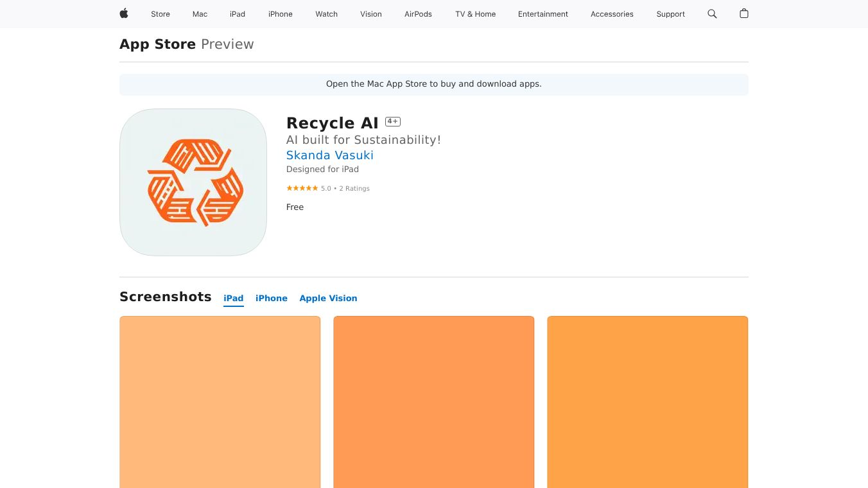Click the 4+ age rating badge
The height and width of the screenshot is (488, 868).
coord(393,121)
